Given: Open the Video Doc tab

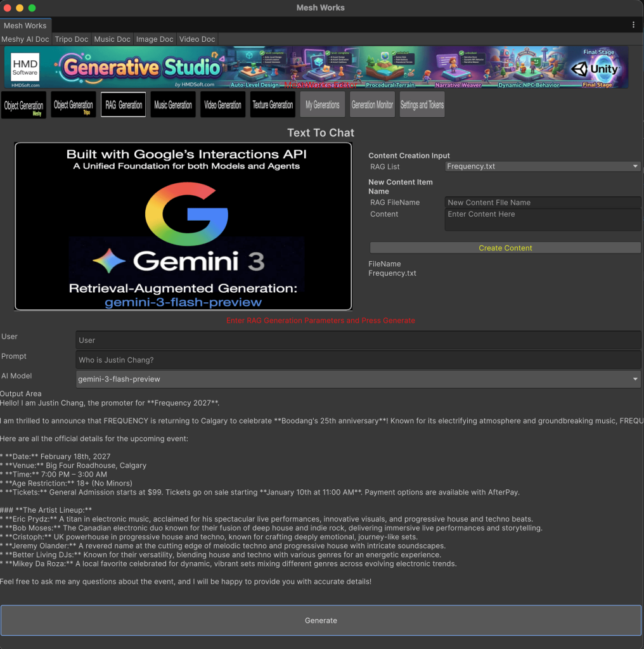Looking at the screenshot, I should click(x=197, y=39).
